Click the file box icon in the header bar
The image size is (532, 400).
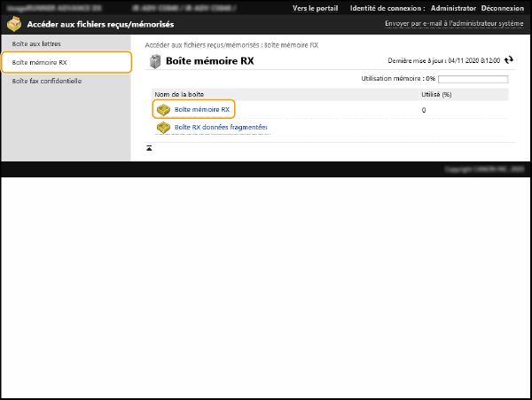tap(14, 24)
